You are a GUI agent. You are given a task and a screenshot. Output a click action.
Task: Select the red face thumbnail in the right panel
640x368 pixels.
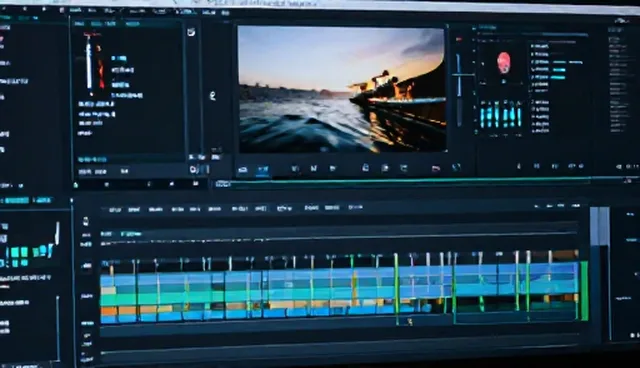tap(504, 62)
